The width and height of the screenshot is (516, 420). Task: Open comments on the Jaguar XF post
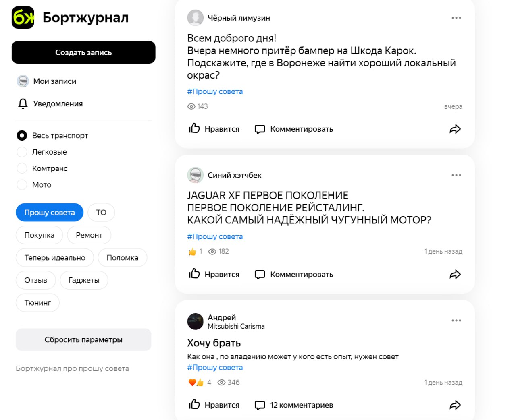click(x=294, y=274)
